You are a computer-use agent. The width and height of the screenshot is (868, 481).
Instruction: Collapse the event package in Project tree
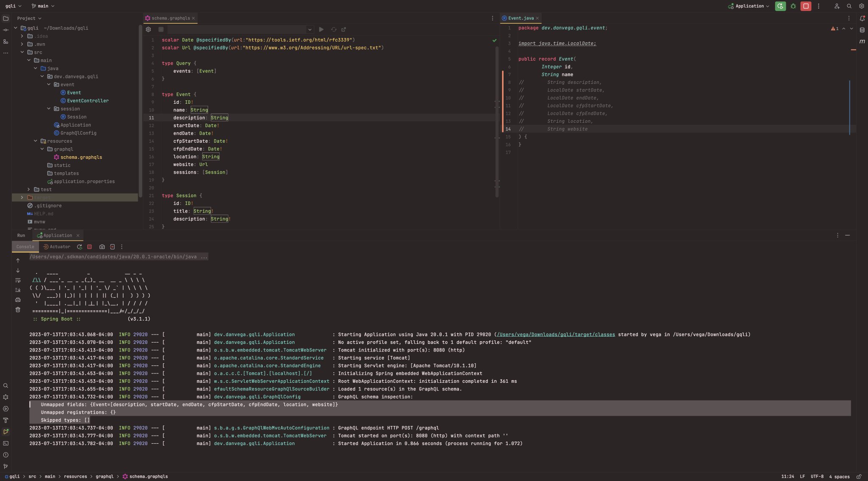[49, 84]
